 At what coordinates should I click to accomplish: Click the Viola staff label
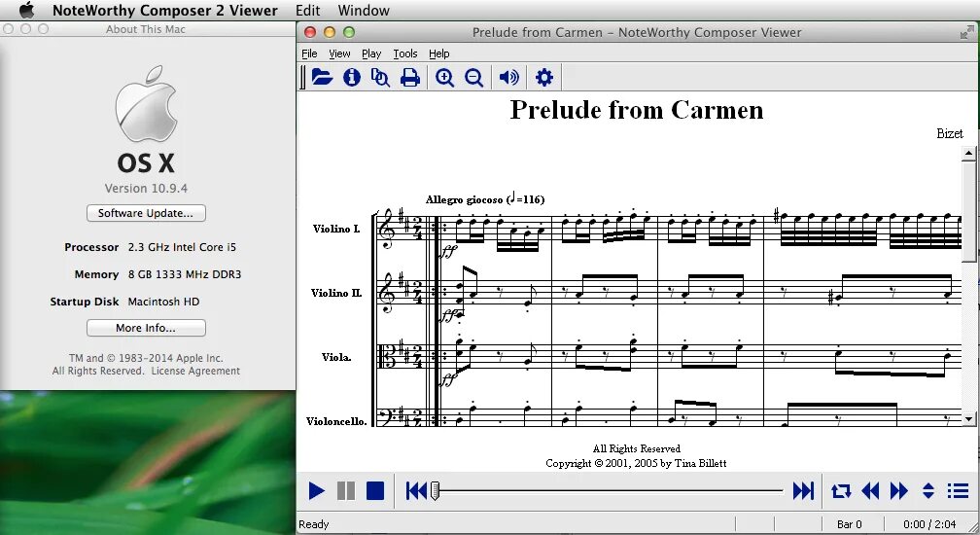click(x=336, y=357)
